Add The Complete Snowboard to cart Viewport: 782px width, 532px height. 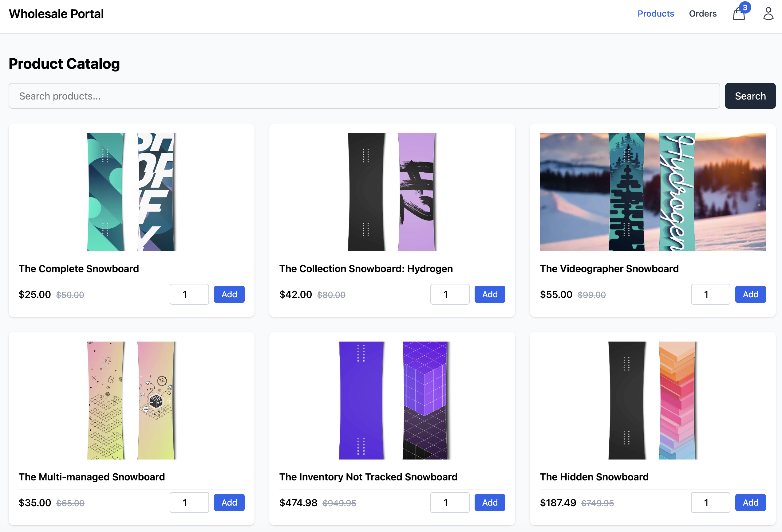pos(229,294)
